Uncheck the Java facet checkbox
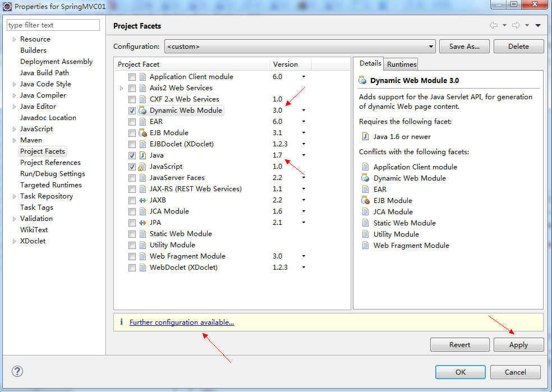 point(132,155)
